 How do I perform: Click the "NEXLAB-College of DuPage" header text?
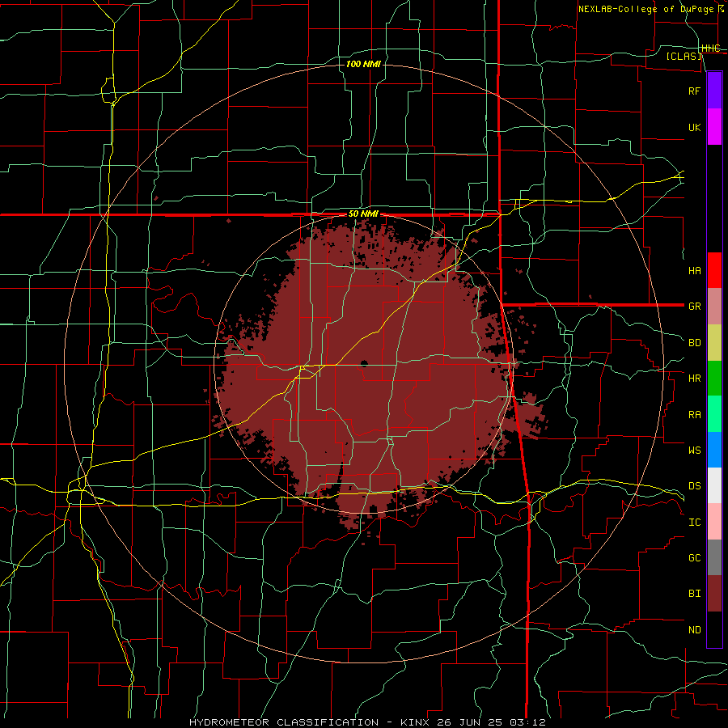[x=645, y=9]
